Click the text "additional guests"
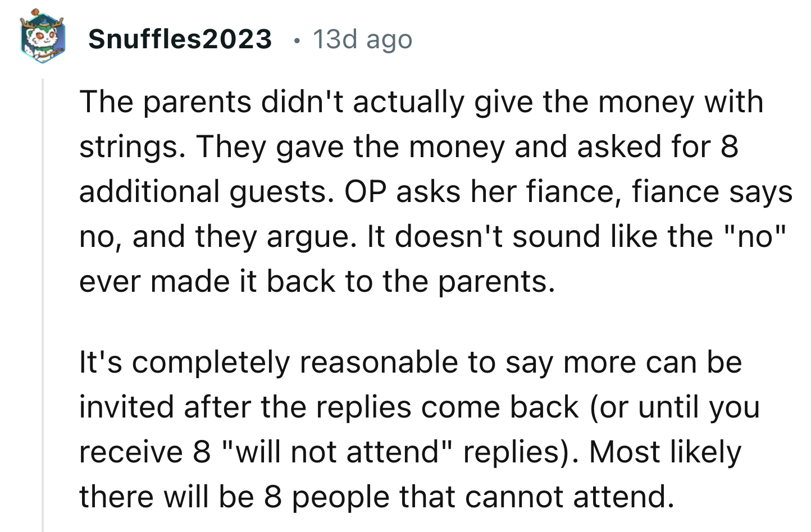The image size is (811, 532). (x=202, y=192)
